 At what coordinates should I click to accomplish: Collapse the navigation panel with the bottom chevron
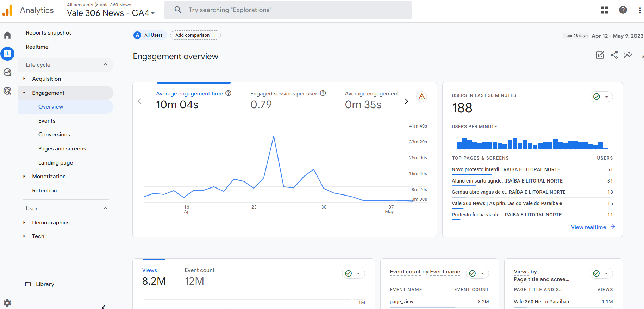click(x=103, y=307)
